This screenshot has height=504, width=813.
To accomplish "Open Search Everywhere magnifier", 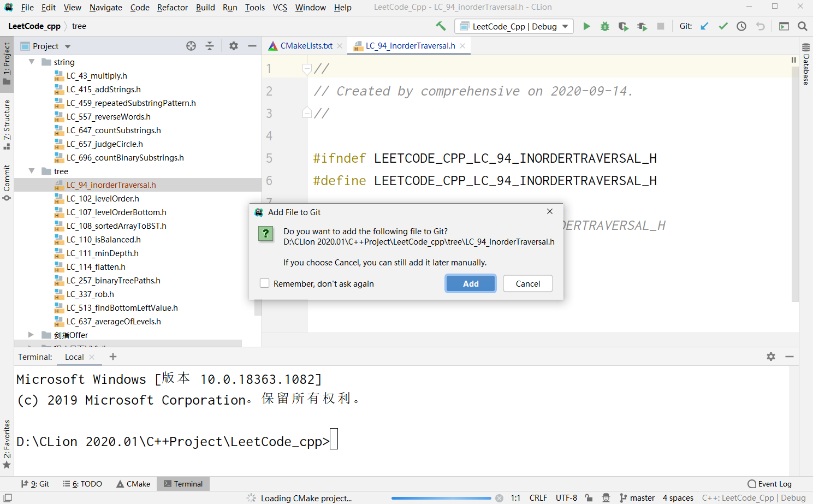I will click(803, 26).
